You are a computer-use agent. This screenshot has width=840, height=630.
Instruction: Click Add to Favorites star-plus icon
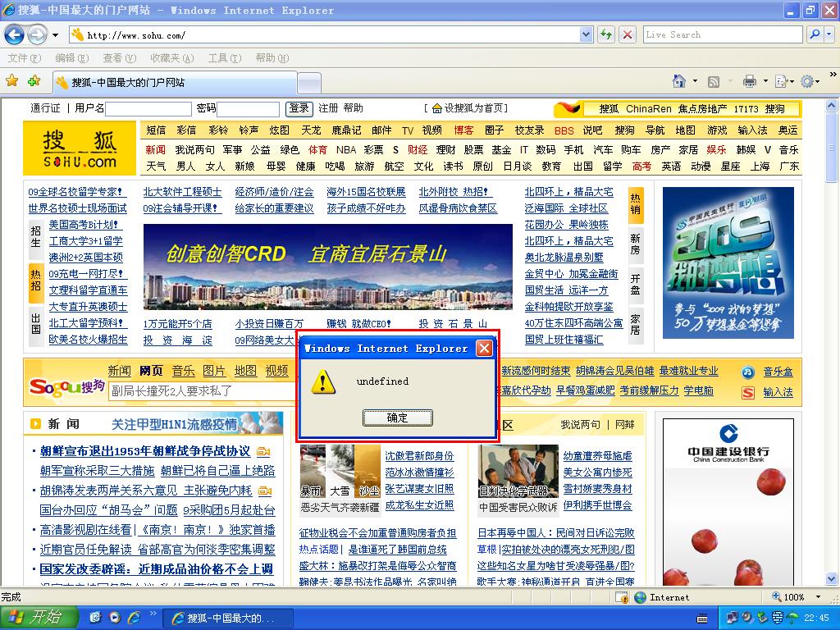(34, 81)
